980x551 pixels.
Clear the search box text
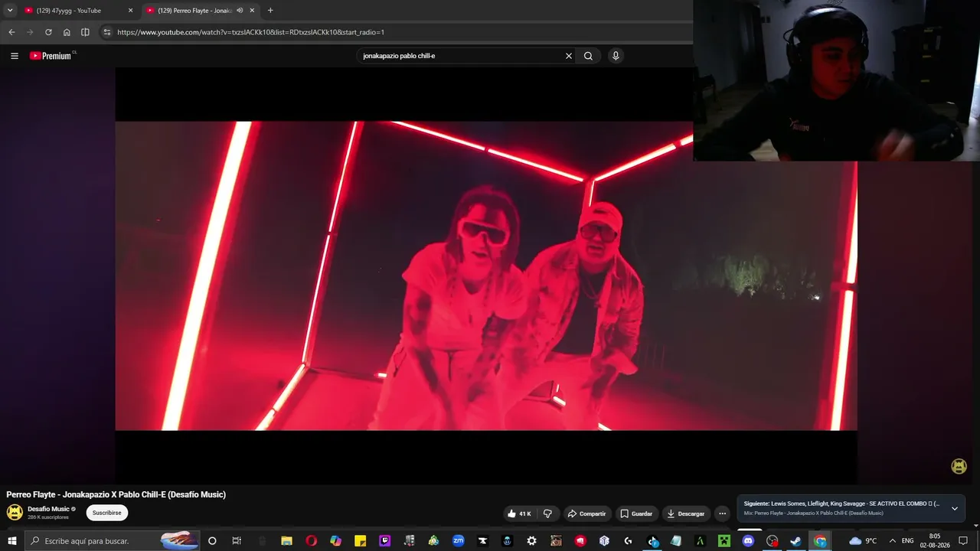coord(569,56)
